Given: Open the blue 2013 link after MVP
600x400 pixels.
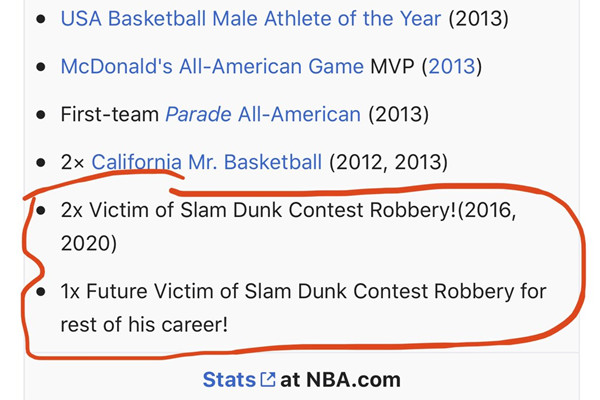Looking at the screenshot, I should coord(452,66).
